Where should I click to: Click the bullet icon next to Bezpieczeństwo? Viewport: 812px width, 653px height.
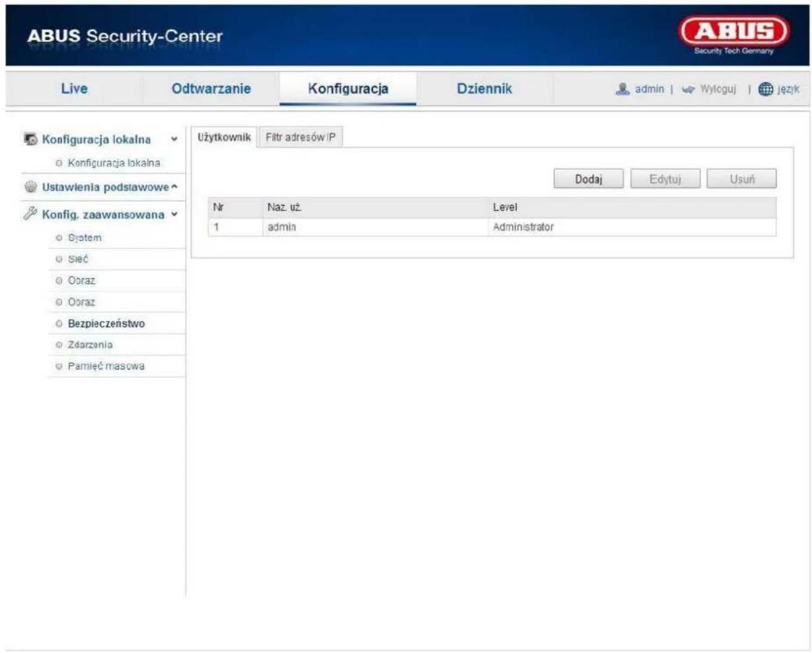tap(59, 324)
